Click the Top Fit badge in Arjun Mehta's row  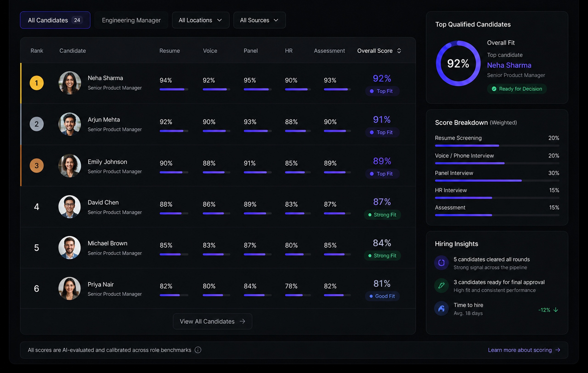pos(382,132)
